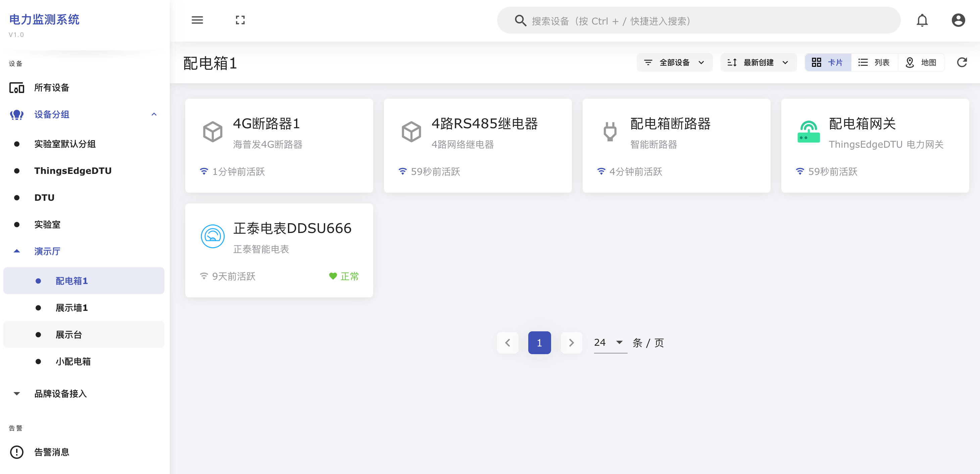This screenshot has width=980, height=474.
Task: Open the 全部设备 filter dropdown
Action: 674,62
